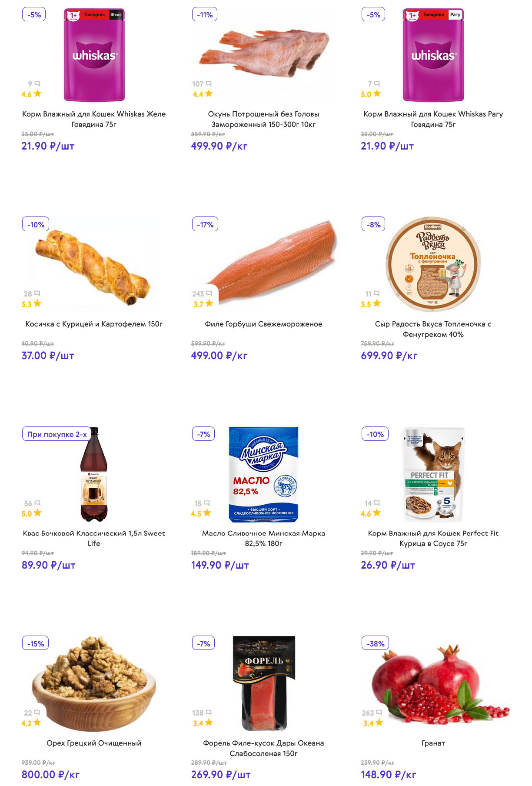532x786 pixels.
Task: Click the rating star on Орех Грецкий
Action: pos(37,723)
